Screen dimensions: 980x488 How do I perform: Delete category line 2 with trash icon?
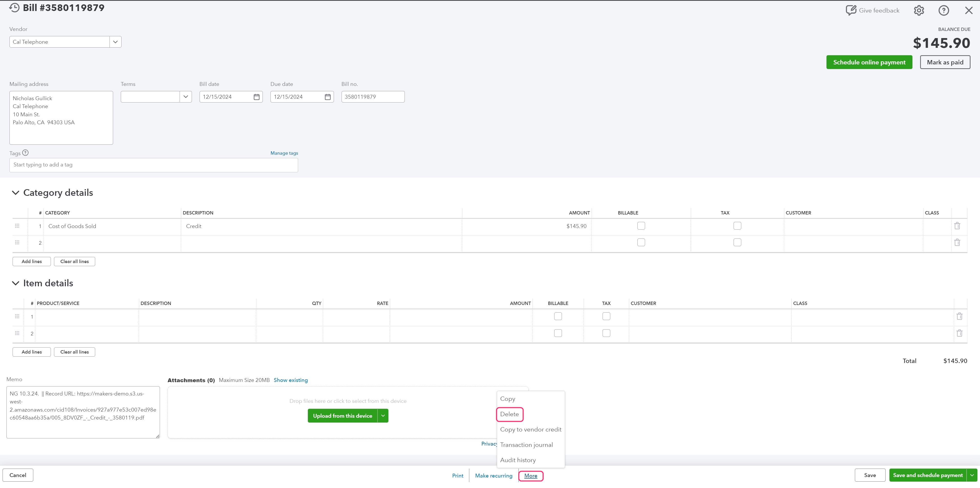957,243
